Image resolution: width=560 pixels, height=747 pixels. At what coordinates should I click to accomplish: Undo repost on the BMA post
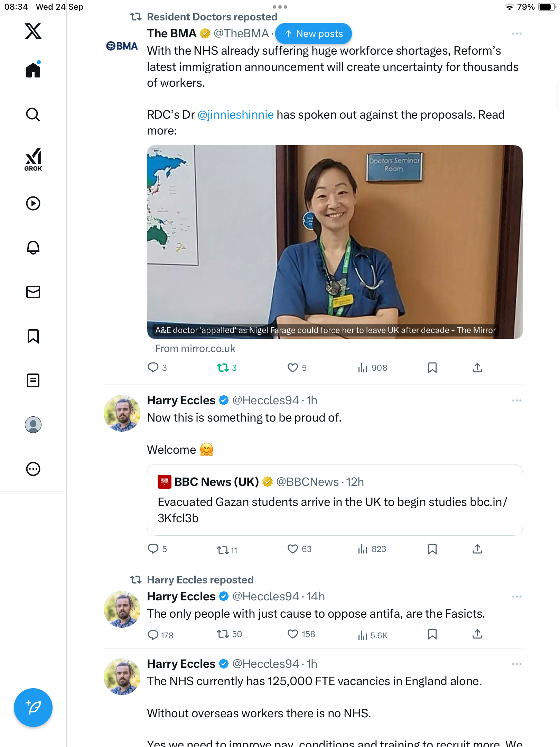point(223,368)
